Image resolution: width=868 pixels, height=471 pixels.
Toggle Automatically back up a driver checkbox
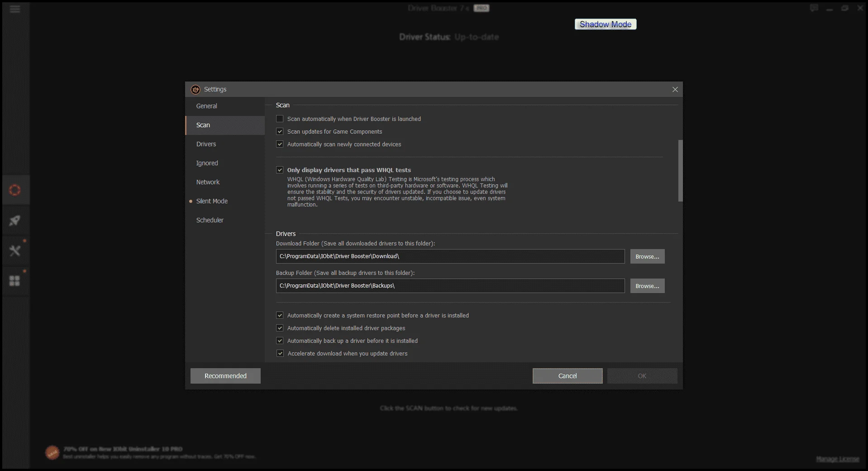pos(280,341)
